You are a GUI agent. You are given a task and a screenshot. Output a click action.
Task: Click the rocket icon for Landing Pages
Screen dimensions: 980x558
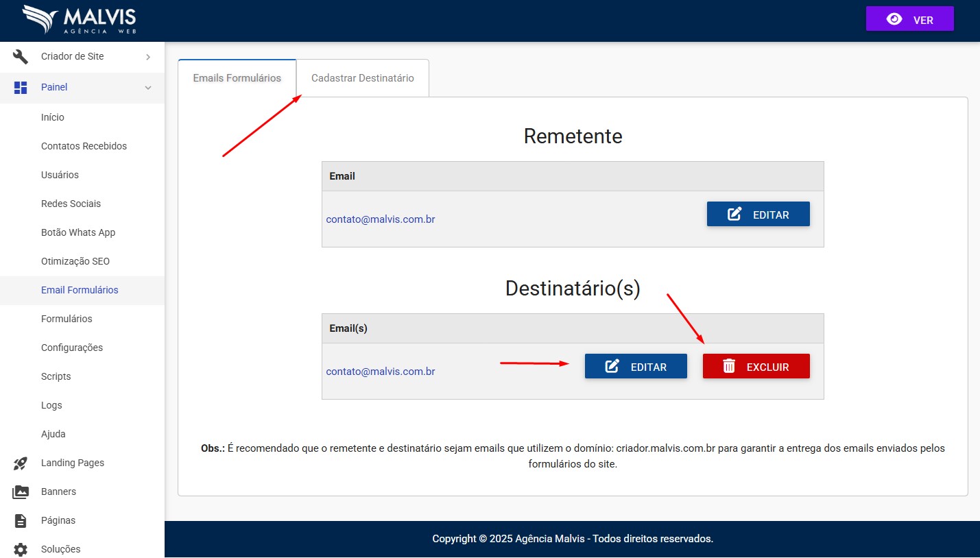tap(21, 463)
